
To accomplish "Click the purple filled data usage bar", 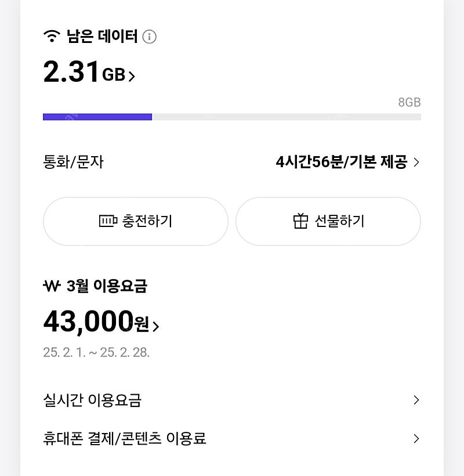I will (97, 117).
